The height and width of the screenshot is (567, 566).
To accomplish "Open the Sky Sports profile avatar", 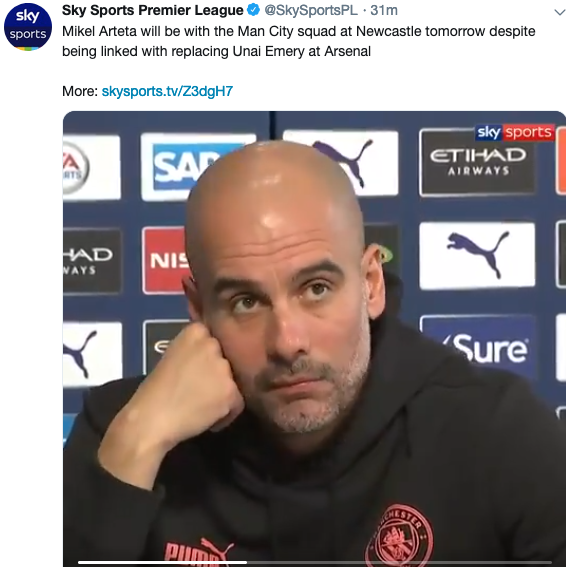I will pos(28,26).
